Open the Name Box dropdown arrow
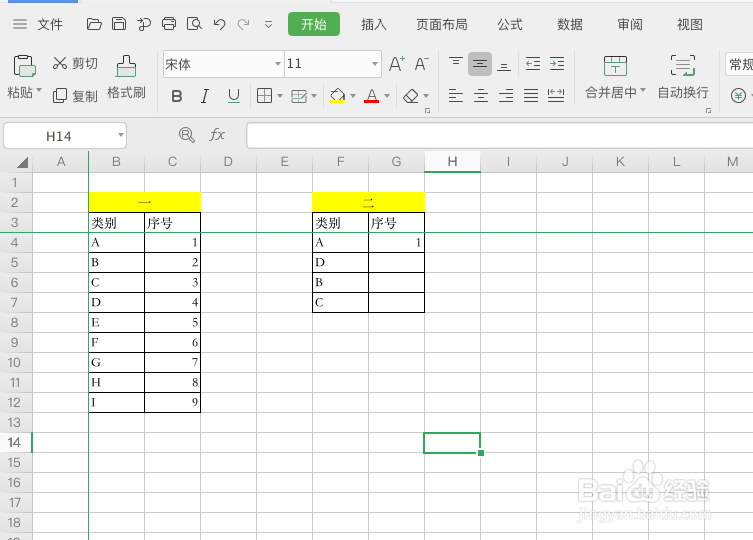 tap(121, 135)
